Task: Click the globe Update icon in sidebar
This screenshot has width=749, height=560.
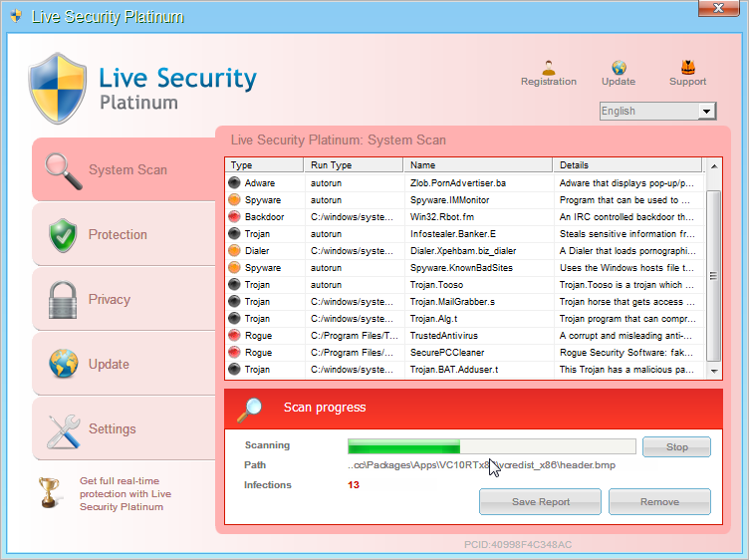Action: pyautogui.click(x=64, y=364)
